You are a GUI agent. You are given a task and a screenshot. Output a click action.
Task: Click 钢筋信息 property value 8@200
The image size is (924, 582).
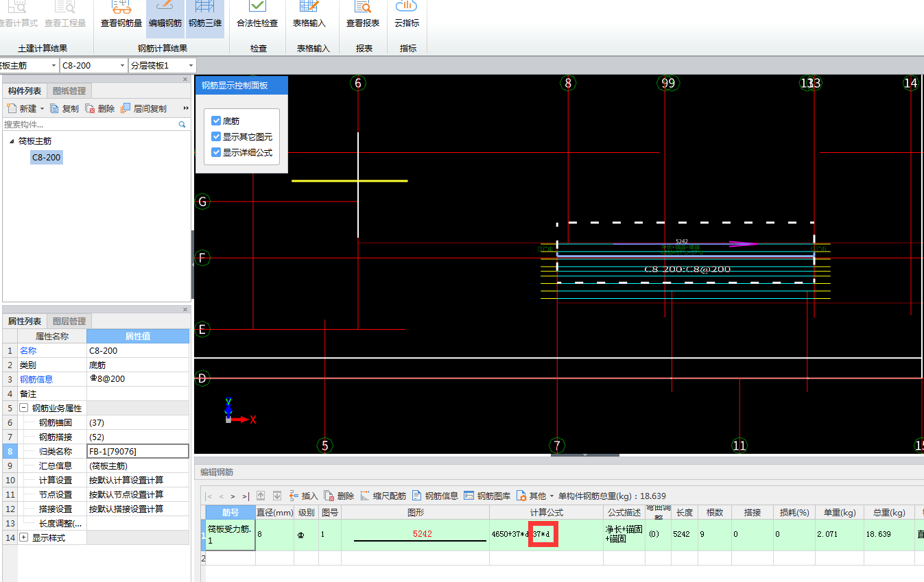point(138,379)
